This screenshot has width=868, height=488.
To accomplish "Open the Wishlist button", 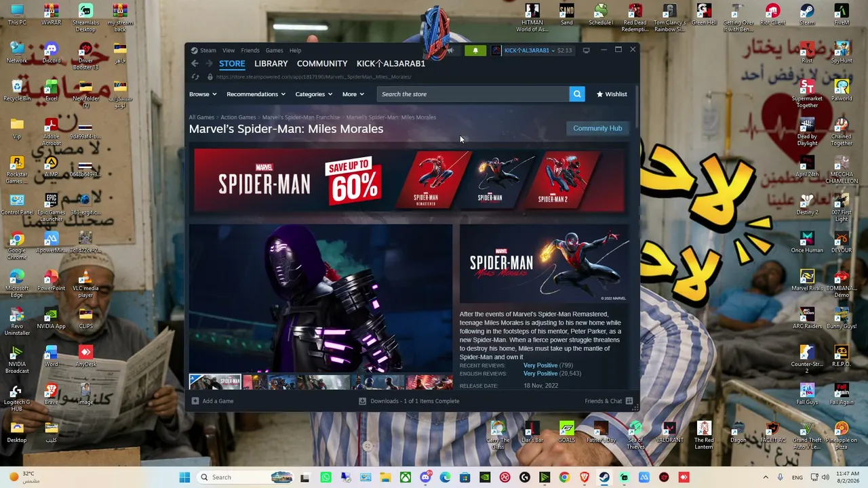I will pyautogui.click(x=612, y=94).
